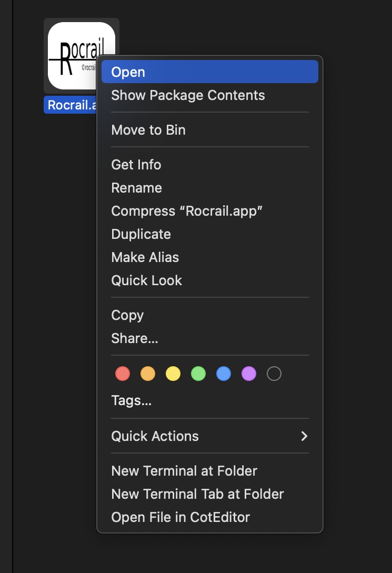Preview with Quick Look
The image size is (392, 573).
[147, 280]
